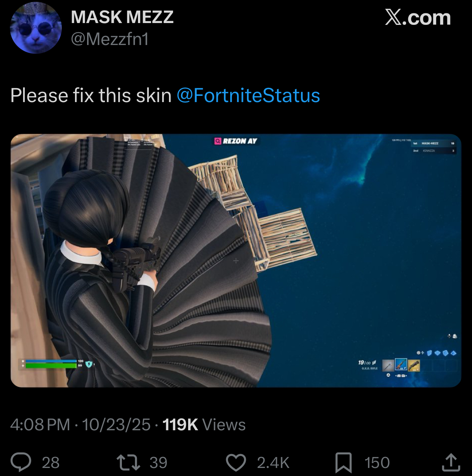The width and height of the screenshot is (472, 476).
Task: Enlarge the Fortnite gameplay screenshot
Action: point(236,261)
